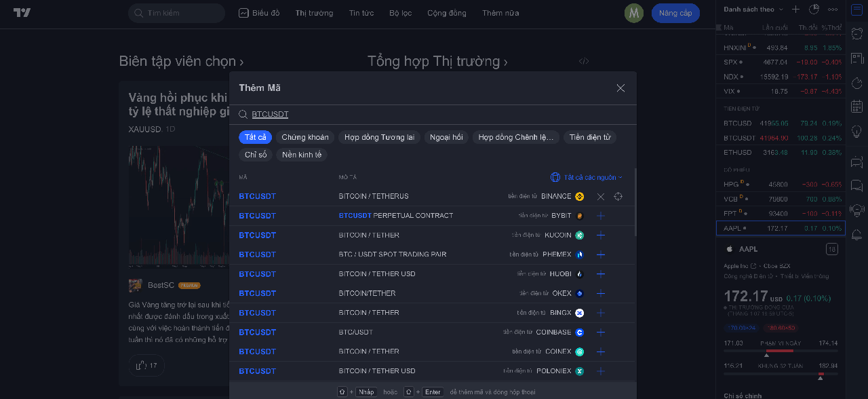Select the Ngoại hối filter

pos(446,136)
